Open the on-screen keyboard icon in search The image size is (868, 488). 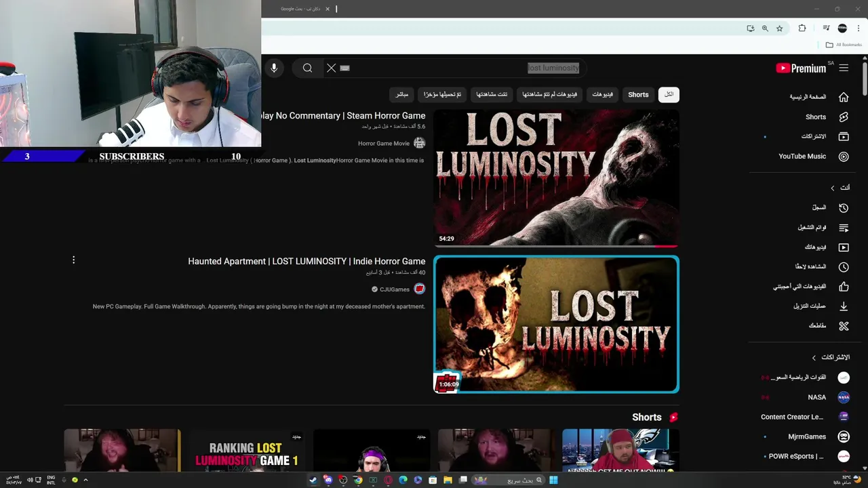point(344,68)
